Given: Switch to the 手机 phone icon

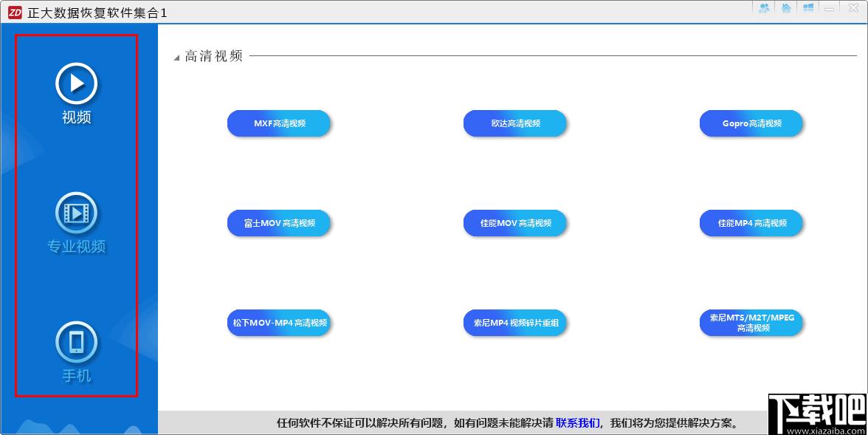Looking at the screenshot, I should point(77,343).
